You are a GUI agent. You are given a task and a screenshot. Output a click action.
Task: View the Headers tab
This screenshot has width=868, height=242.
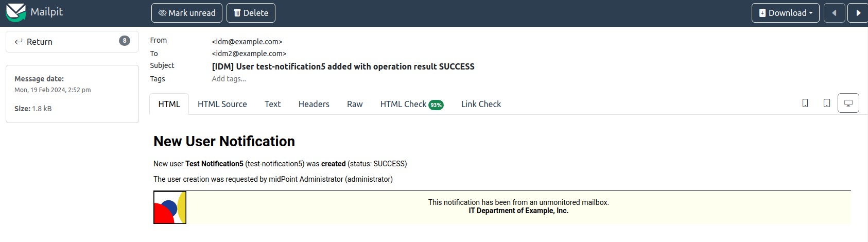(314, 104)
